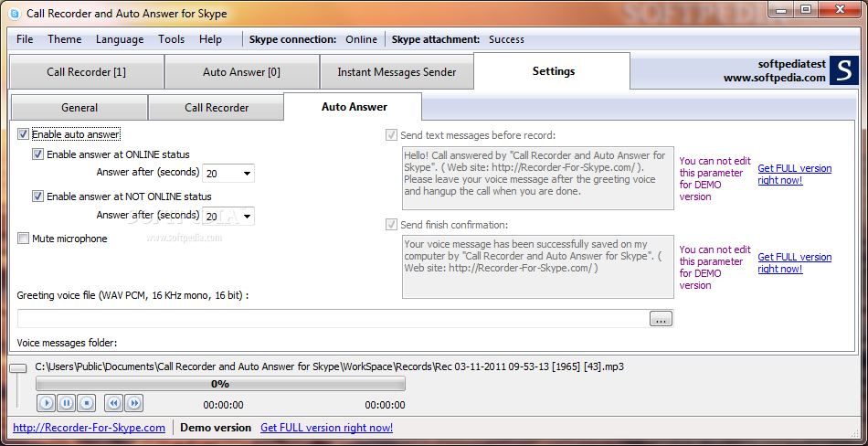868x446 pixels.
Task: Open the Tools menu
Action: tap(171, 39)
